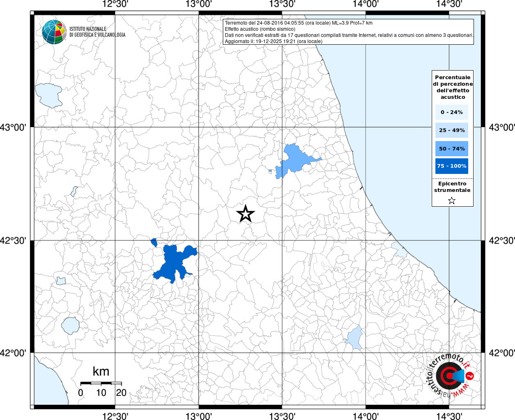Image resolution: width=515 pixels, height=420 pixels.
Task: Click the 'Terremoto del 24-08-2016' title line
Action: pos(299,23)
